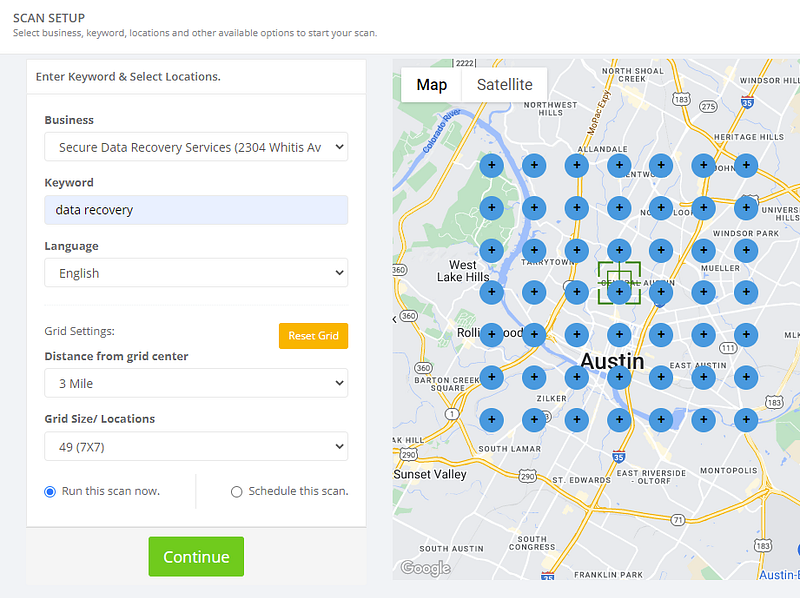Click the grid point just above the Tarrytown label
Viewport: 800px width, 598px height.
534,250
